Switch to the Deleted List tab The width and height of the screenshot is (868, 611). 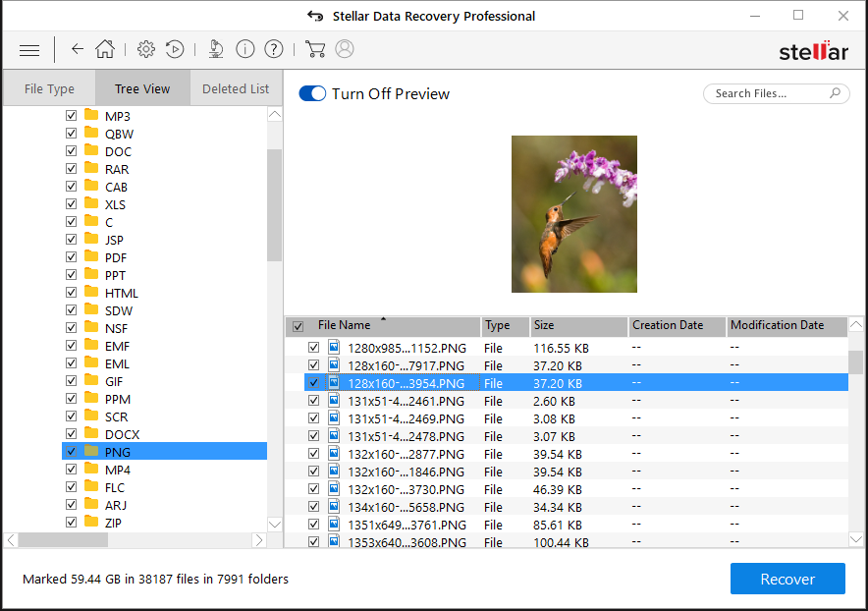236,88
